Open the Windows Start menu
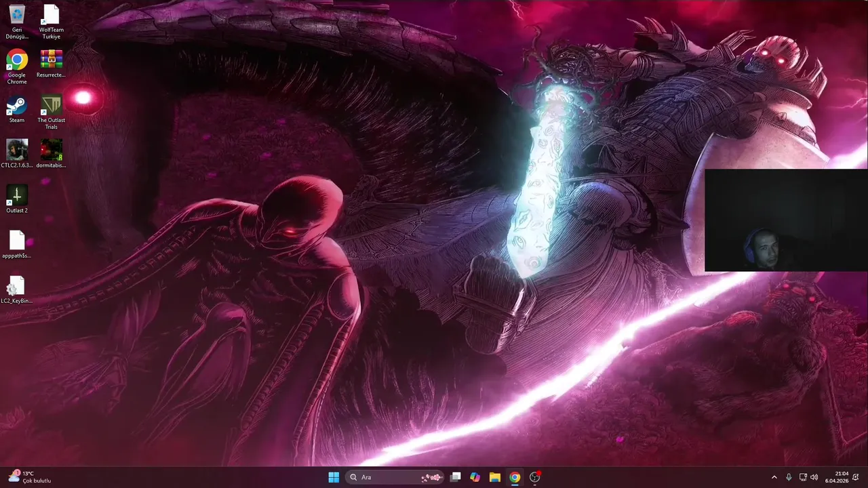The image size is (868, 488). point(334,477)
